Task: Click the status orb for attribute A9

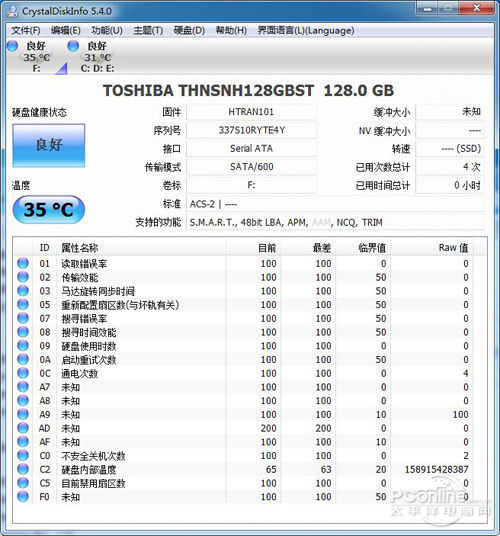Action: (23, 414)
